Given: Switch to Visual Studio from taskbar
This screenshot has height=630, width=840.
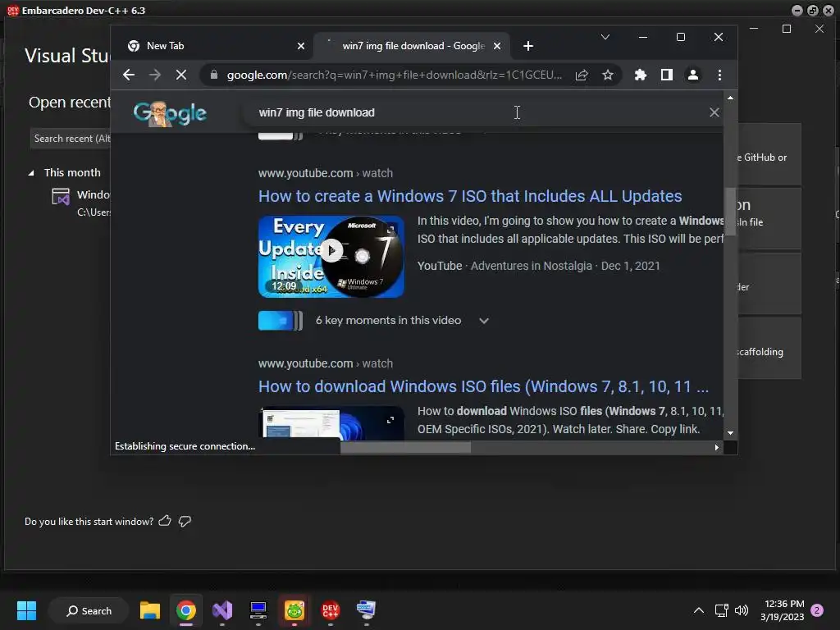Looking at the screenshot, I should (x=222, y=610).
